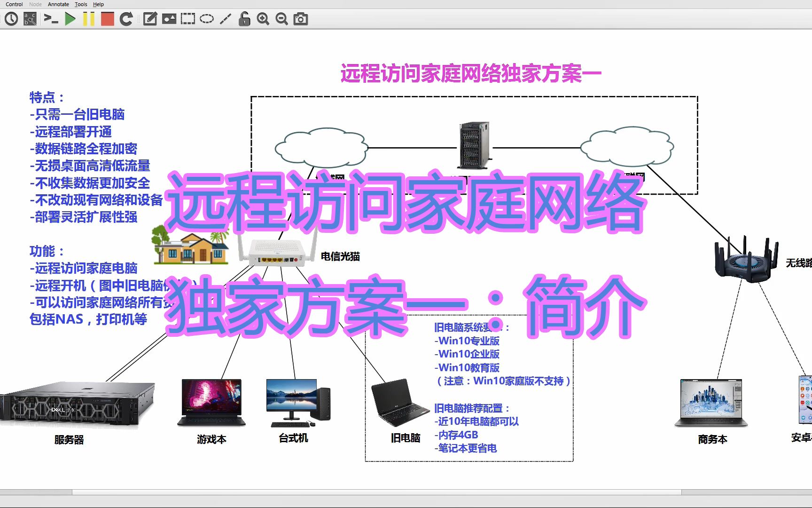Click the 电信光猫 label
The image size is (812, 508).
[x=340, y=256]
